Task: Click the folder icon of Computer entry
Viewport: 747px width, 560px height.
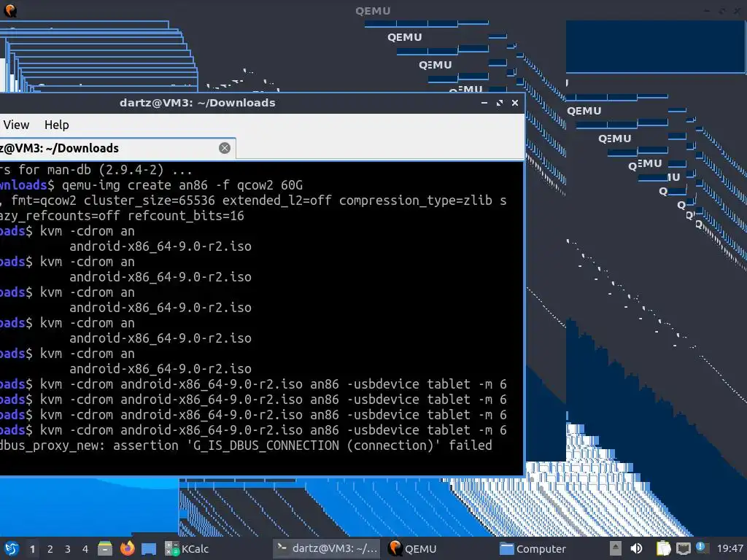Action: coord(506,548)
